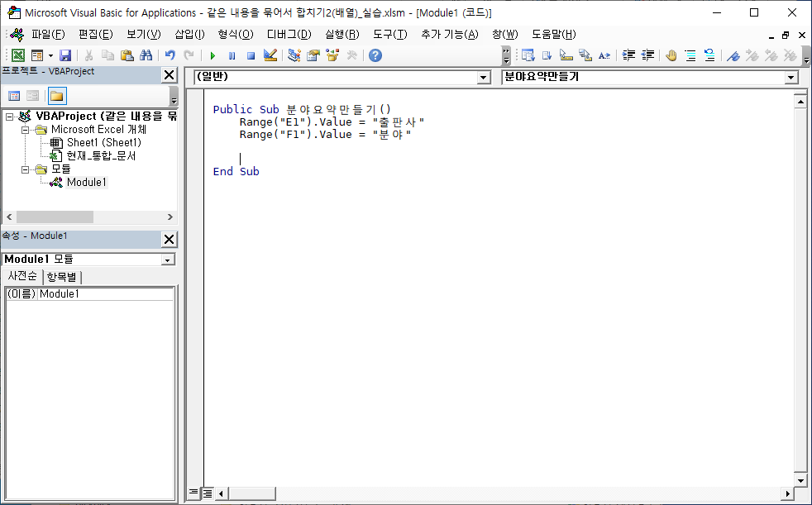Stop execution with the Reset icon
Image resolution: width=812 pixels, height=505 pixels.
click(251, 55)
